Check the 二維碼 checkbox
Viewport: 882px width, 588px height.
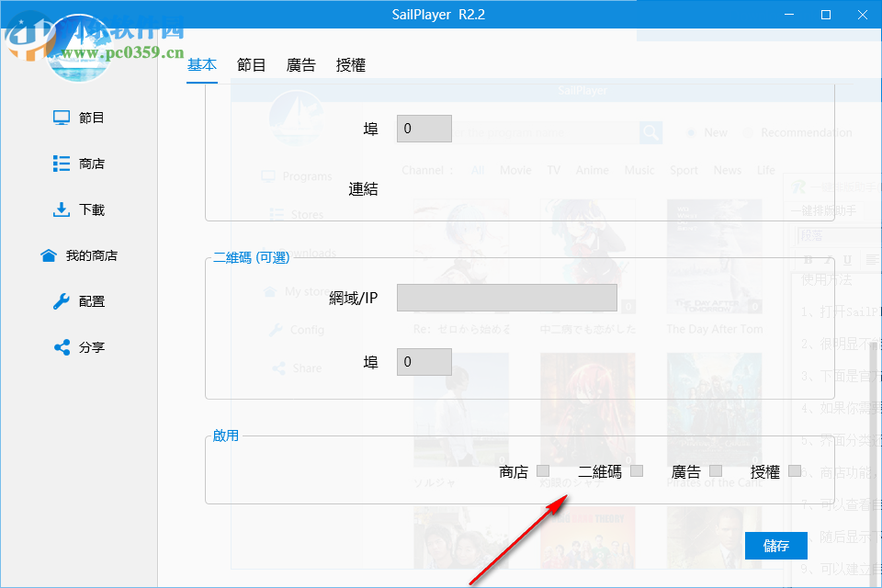pos(637,470)
